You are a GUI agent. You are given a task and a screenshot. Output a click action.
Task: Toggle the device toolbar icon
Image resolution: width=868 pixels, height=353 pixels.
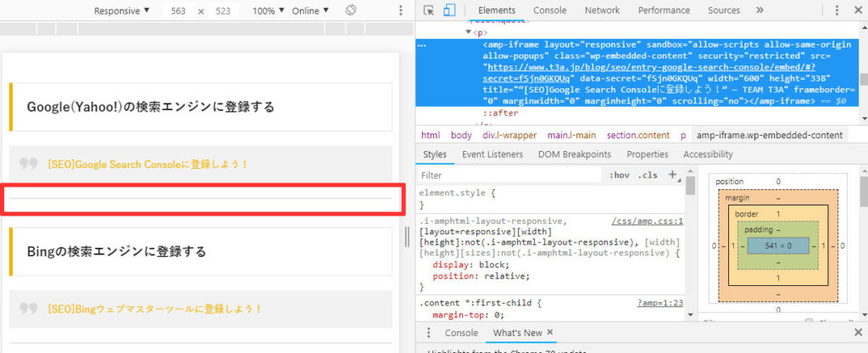449,10
